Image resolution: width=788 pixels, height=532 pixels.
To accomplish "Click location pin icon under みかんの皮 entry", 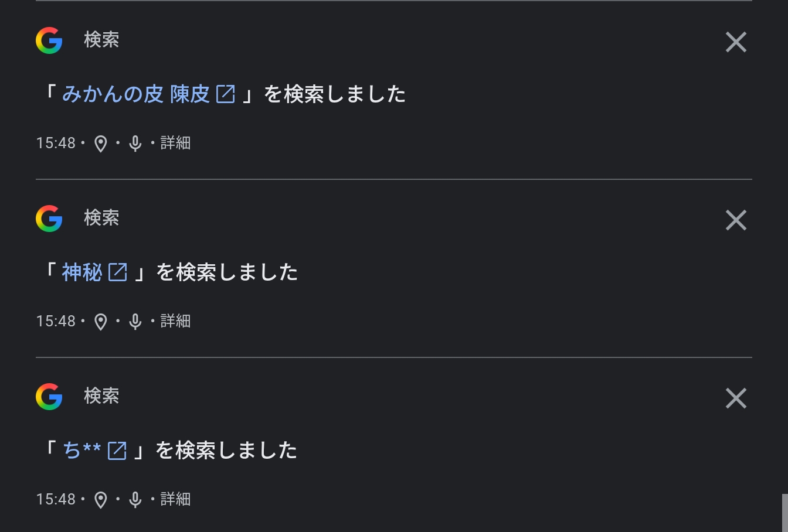I will [x=101, y=144].
